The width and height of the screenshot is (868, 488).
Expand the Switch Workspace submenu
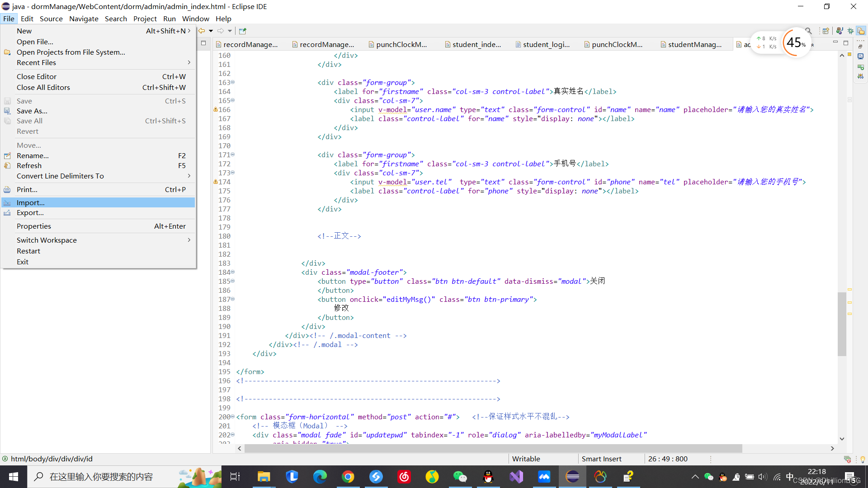click(x=189, y=240)
